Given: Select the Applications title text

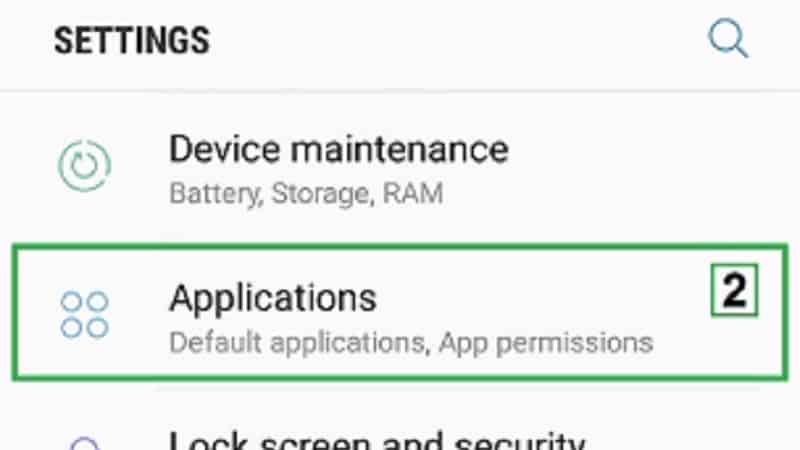Looking at the screenshot, I should point(273,298).
